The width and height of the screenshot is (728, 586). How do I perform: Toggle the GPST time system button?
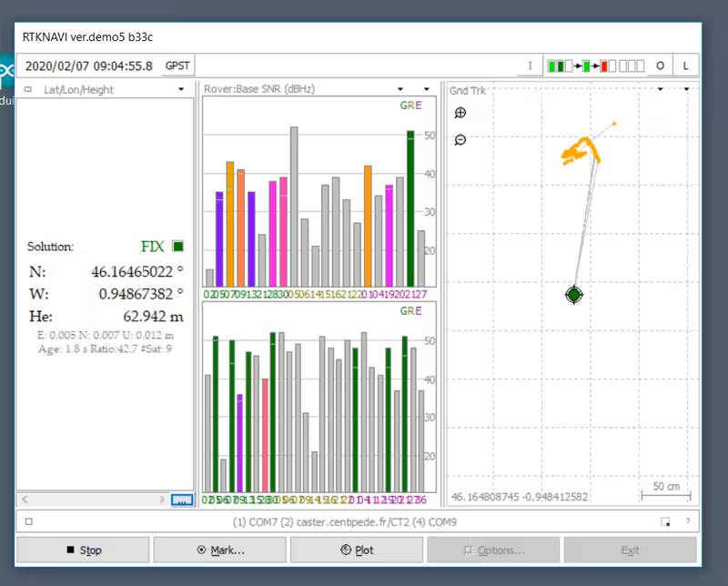177,66
